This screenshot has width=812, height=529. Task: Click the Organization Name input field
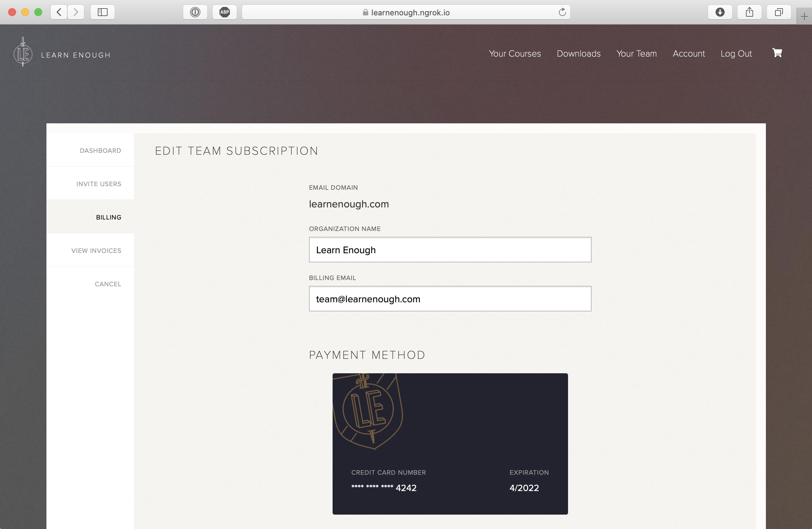coord(450,250)
